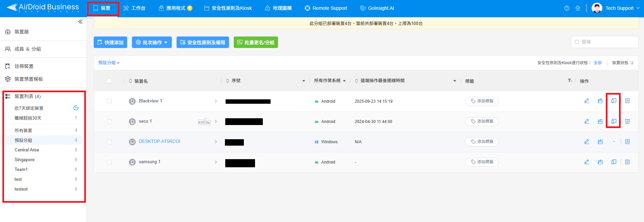Viewport: 644px width, 222px height.
Task: Open the 批次操作 dropdown
Action: coord(152,42)
